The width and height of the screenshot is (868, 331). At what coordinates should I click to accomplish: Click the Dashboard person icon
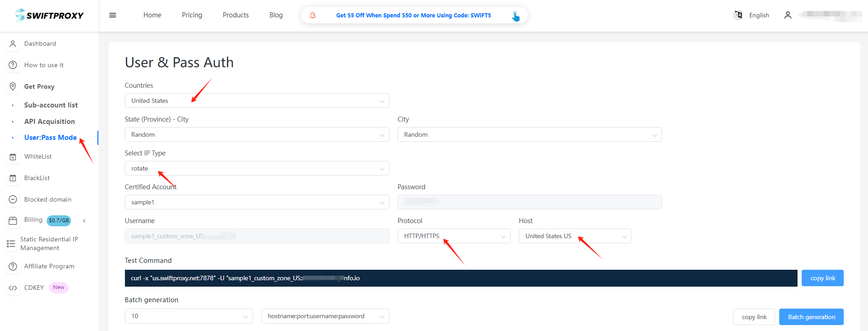(13, 44)
